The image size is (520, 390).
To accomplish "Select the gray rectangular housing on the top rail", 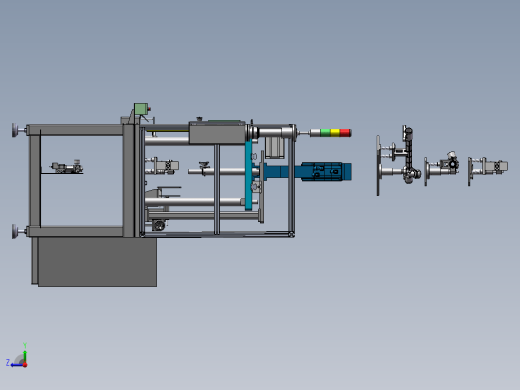I will tap(217, 133).
